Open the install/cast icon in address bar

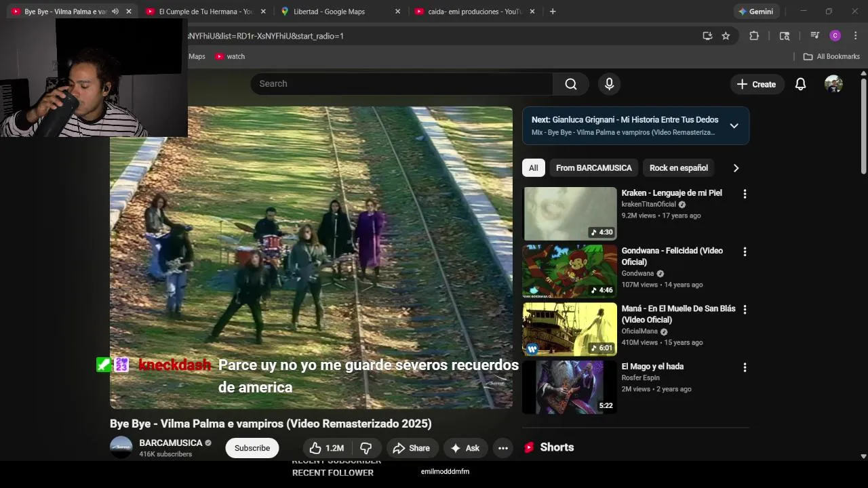(707, 36)
